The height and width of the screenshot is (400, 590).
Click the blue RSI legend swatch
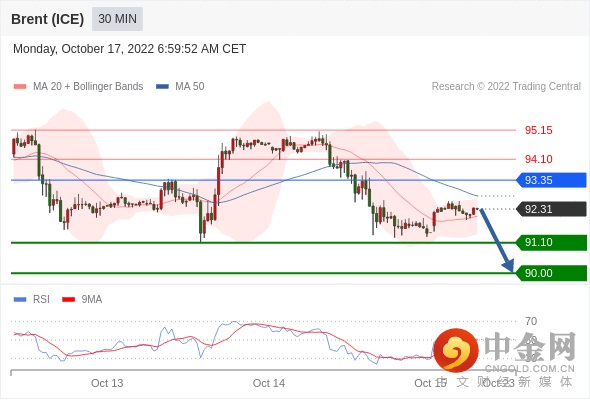tap(20, 300)
